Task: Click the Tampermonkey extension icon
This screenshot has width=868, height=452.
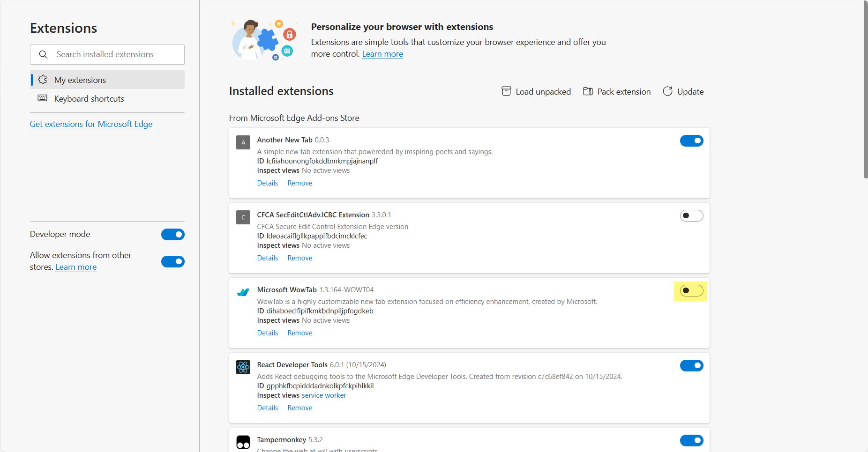Action: pyautogui.click(x=243, y=442)
